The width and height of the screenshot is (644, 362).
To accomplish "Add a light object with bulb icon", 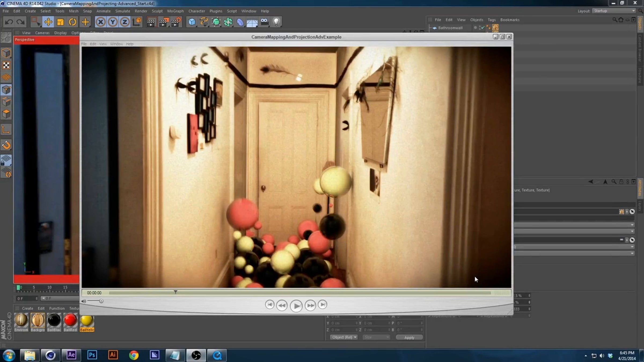I will [x=276, y=22].
